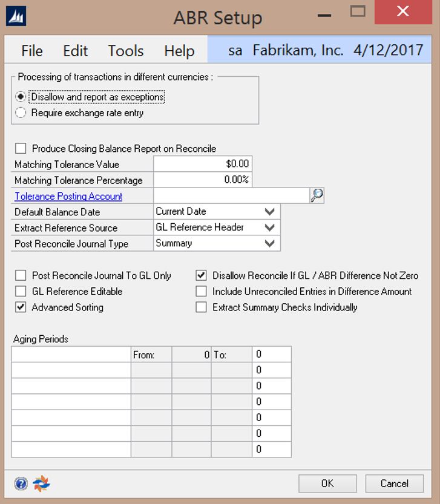This screenshot has width=440, height=504.
Task: Click the Matching Tolerance Value field
Action: (x=202, y=164)
